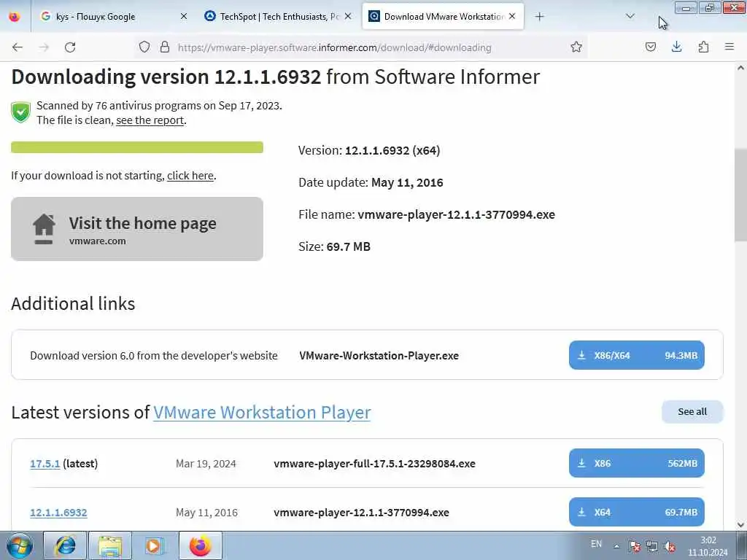The width and height of the screenshot is (747, 560).
Task: Click the page scrollbar down arrow
Action: pos(741,525)
